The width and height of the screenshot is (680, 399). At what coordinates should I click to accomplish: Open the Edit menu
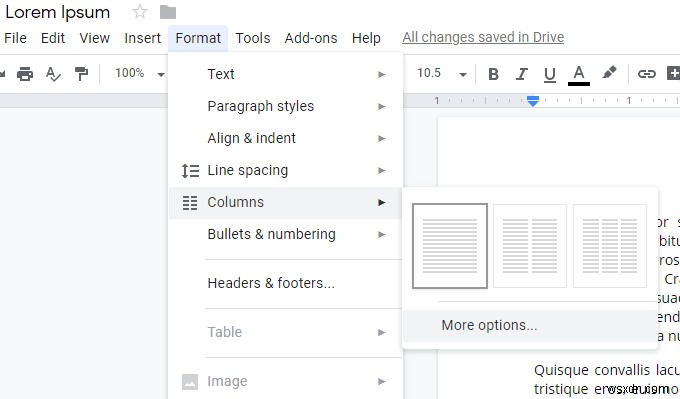[x=53, y=38]
